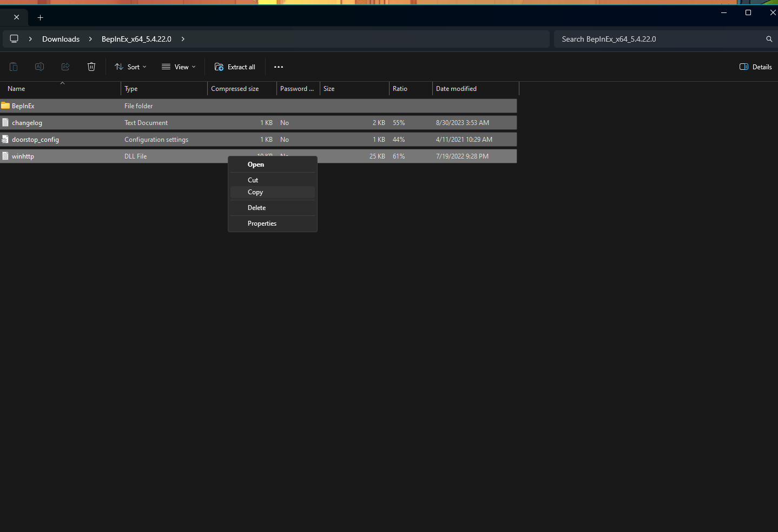Click the "Configuration settings" type cell
778x532 pixels.
(x=156, y=140)
